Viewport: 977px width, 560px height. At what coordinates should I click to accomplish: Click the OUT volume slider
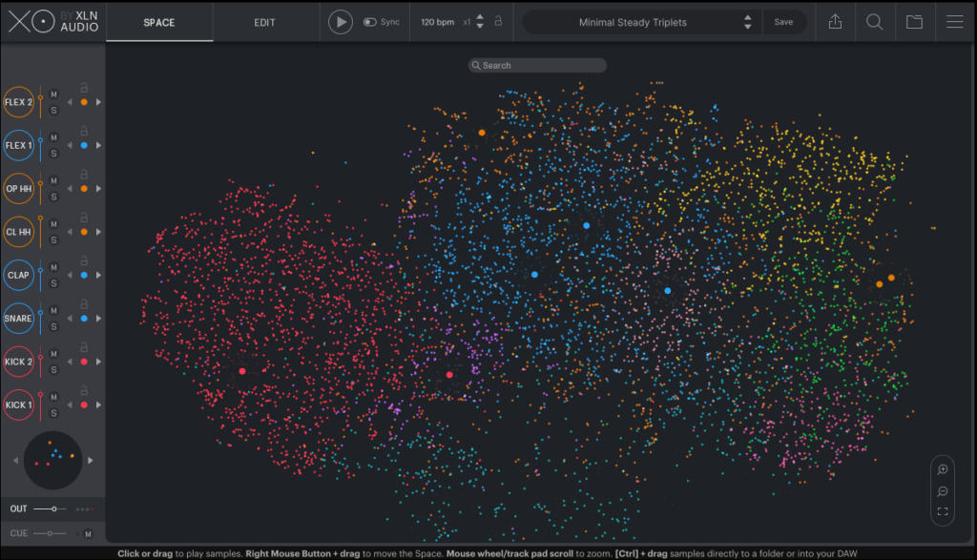tap(53, 509)
